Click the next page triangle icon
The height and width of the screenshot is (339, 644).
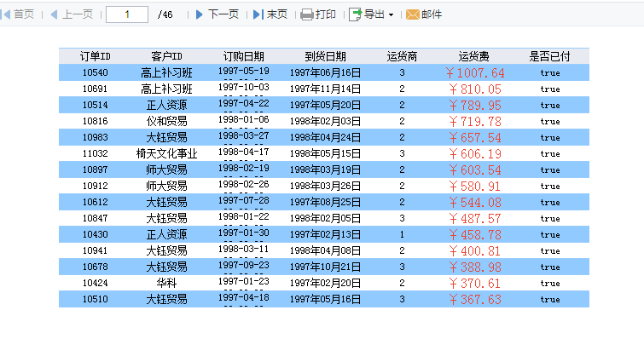coord(200,14)
